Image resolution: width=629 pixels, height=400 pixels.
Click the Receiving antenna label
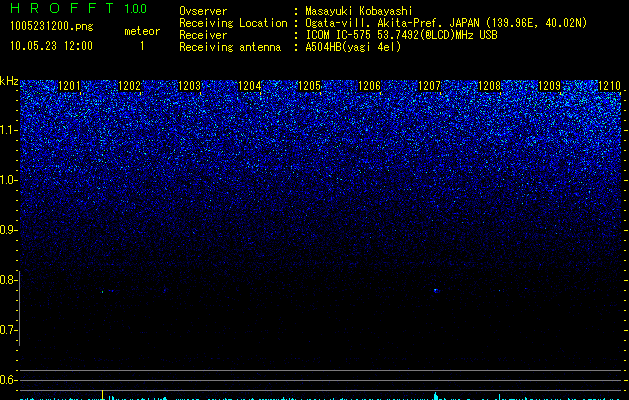(230, 47)
